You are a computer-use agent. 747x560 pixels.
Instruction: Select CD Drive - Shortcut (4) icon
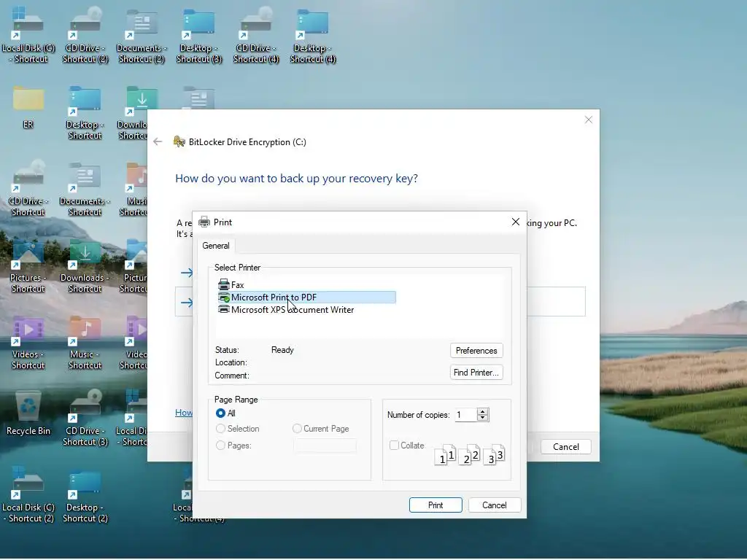pyautogui.click(x=256, y=35)
